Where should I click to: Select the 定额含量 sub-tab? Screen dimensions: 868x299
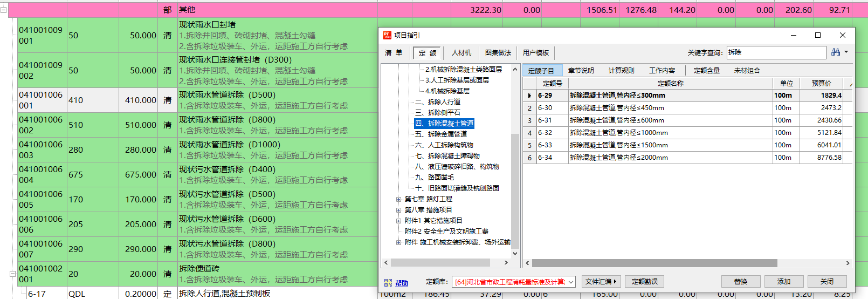(707, 71)
